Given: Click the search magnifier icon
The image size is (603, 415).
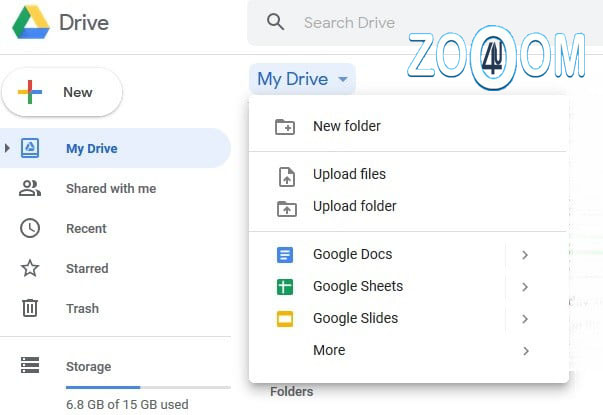Looking at the screenshot, I should pos(275,22).
